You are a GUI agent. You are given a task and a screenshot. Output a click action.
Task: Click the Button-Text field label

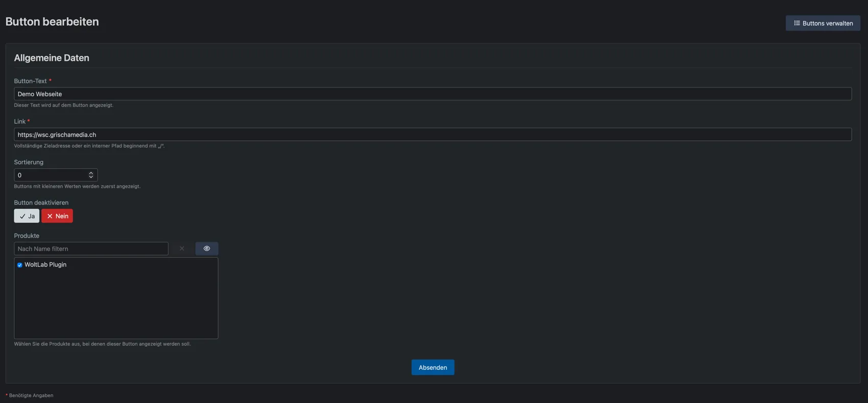[x=30, y=81]
